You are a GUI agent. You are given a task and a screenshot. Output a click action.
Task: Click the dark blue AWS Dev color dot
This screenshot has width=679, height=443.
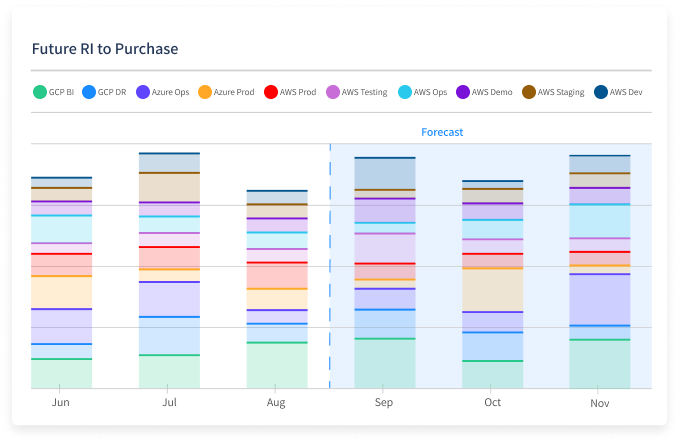[601, 92]
